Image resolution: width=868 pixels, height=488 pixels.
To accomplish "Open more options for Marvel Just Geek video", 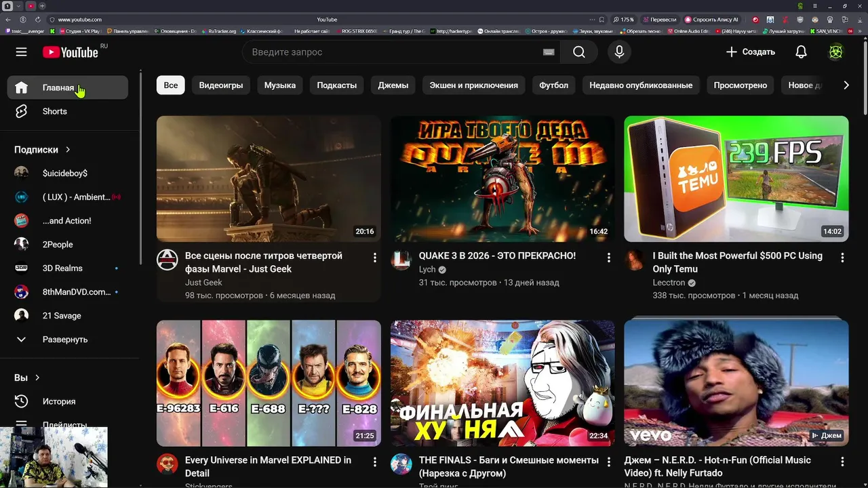I will tap(374, 258).
